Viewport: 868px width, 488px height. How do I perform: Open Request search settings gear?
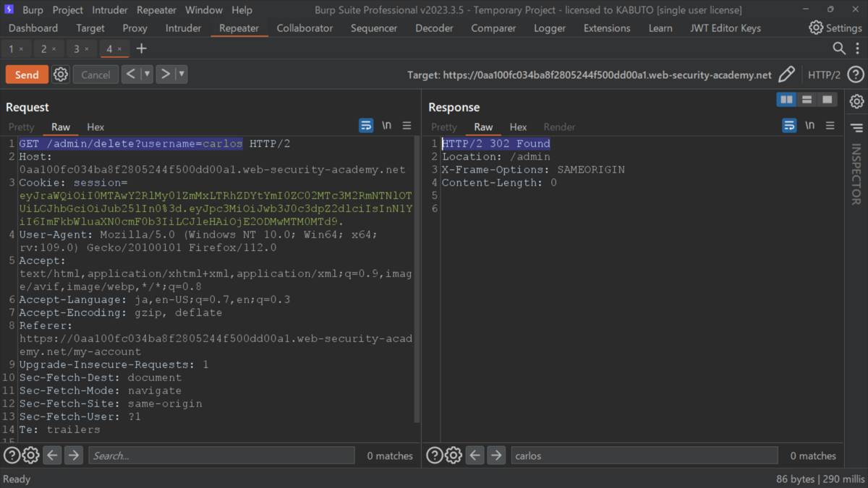tap(30, 455)
